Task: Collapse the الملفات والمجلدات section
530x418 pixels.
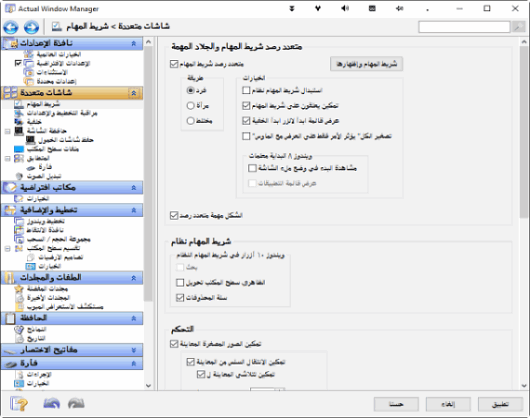Action: (134, 278)
